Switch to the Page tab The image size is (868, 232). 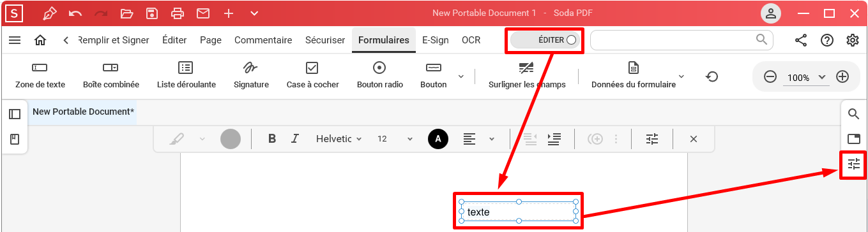coord(211,40)
